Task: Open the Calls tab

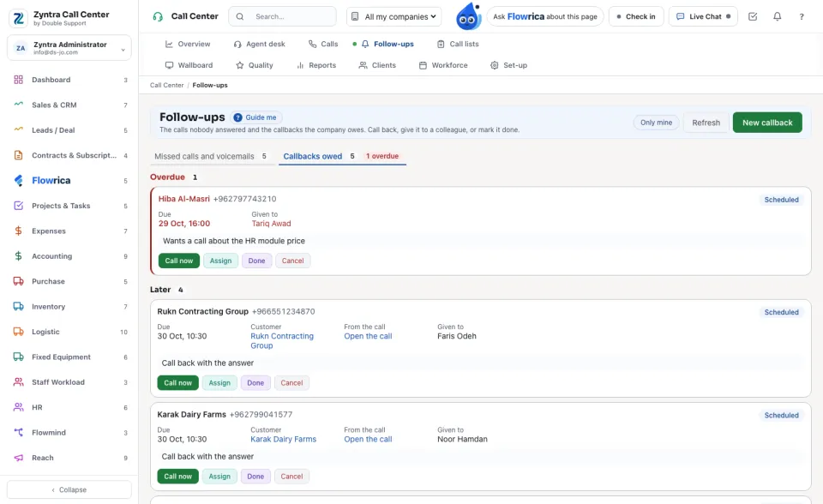Action: 323,44
